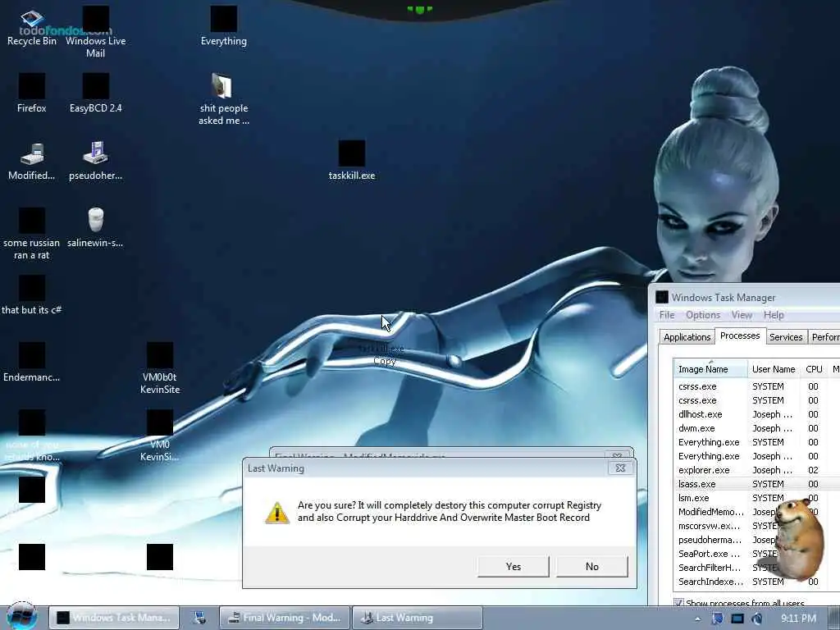Select the VM0 KevinSi... desktop icon
This screenshot has width=840, height=630.
(160, 436)
